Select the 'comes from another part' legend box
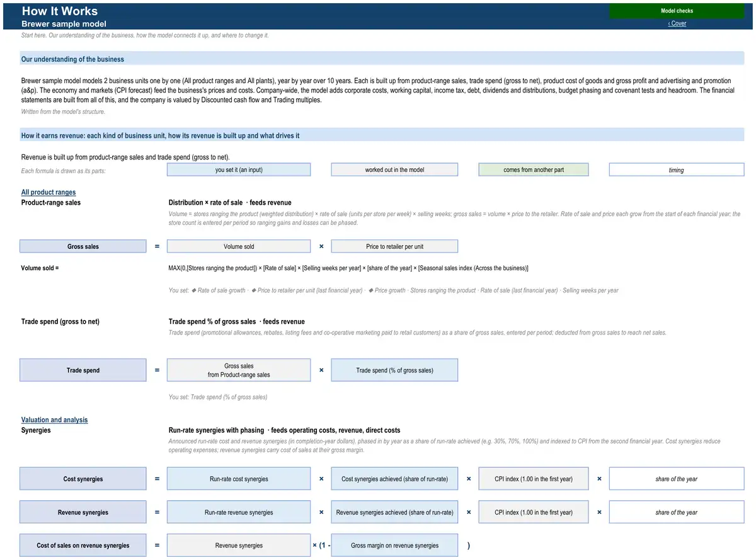This screenshot has height=560, width=756. 534,170
